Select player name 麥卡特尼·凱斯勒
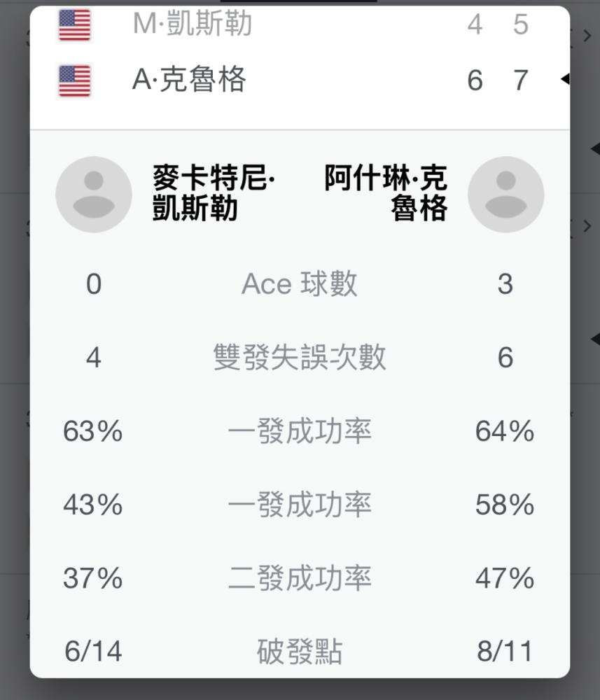Image resolution: width=600 pixels, height=700 pixels. click(x=214, y=193)
